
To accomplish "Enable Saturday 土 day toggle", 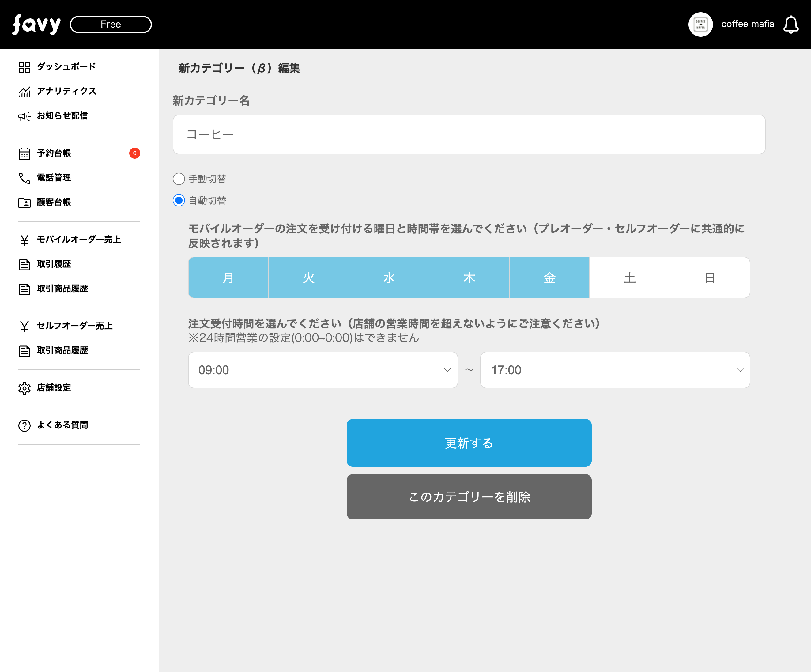I will (x=629, y=278).
